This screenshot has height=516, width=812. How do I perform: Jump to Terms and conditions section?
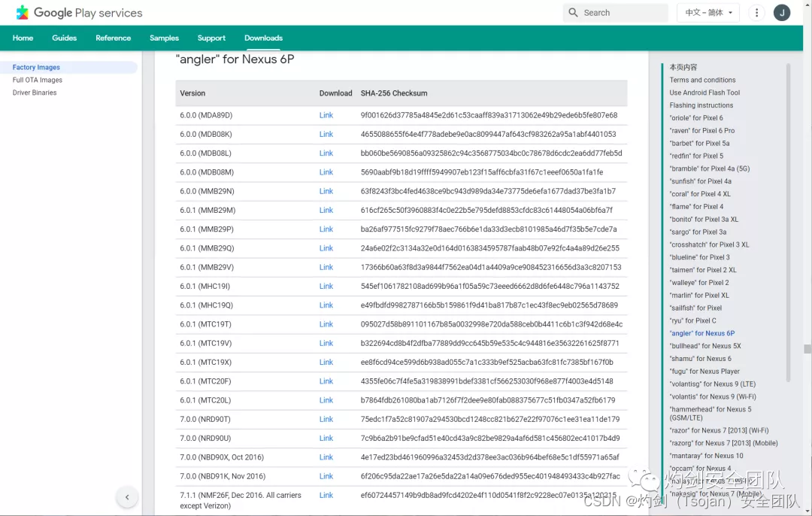click(702, 80)
